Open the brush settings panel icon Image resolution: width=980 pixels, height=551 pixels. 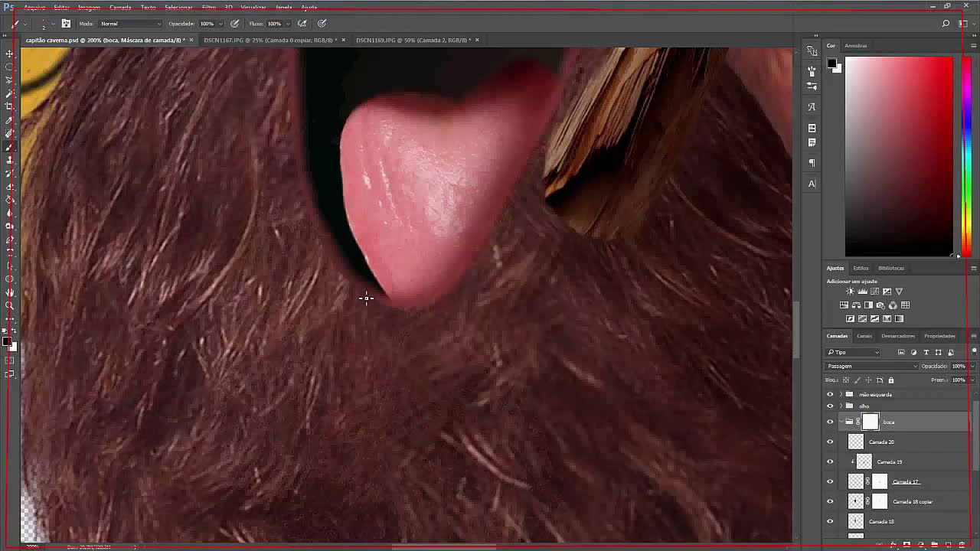click(x=66, y=24)
